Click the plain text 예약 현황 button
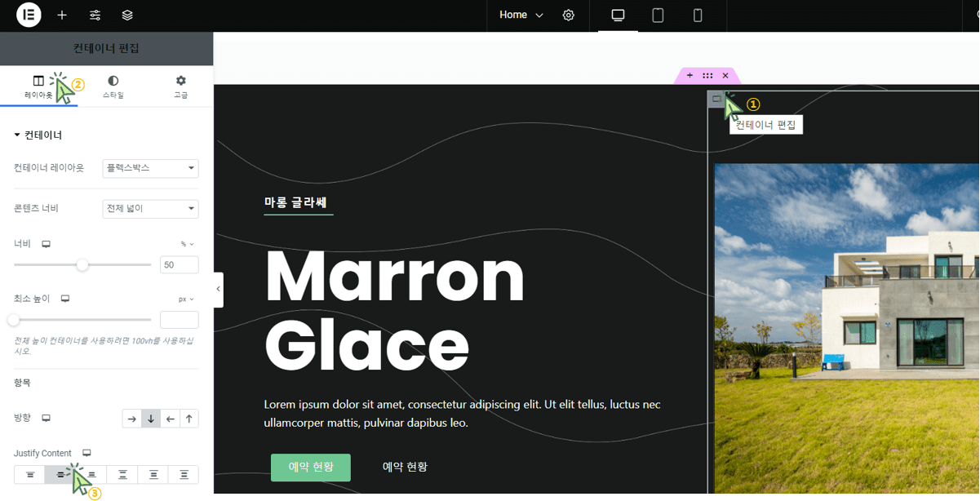 coord(406,467)
